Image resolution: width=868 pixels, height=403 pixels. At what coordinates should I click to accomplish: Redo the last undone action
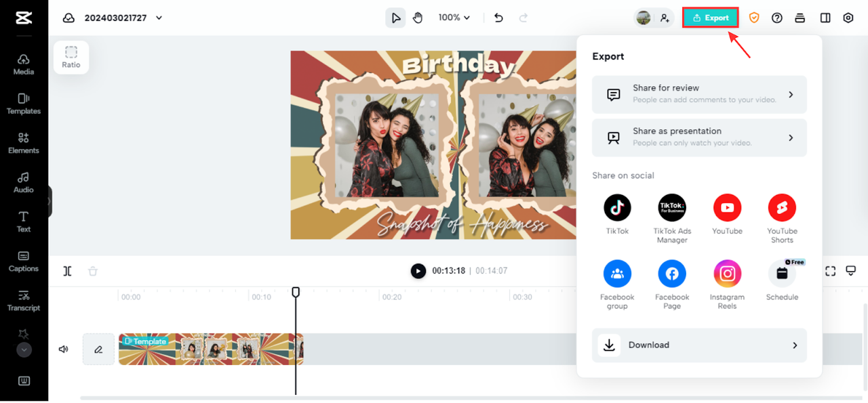(523, 18)
